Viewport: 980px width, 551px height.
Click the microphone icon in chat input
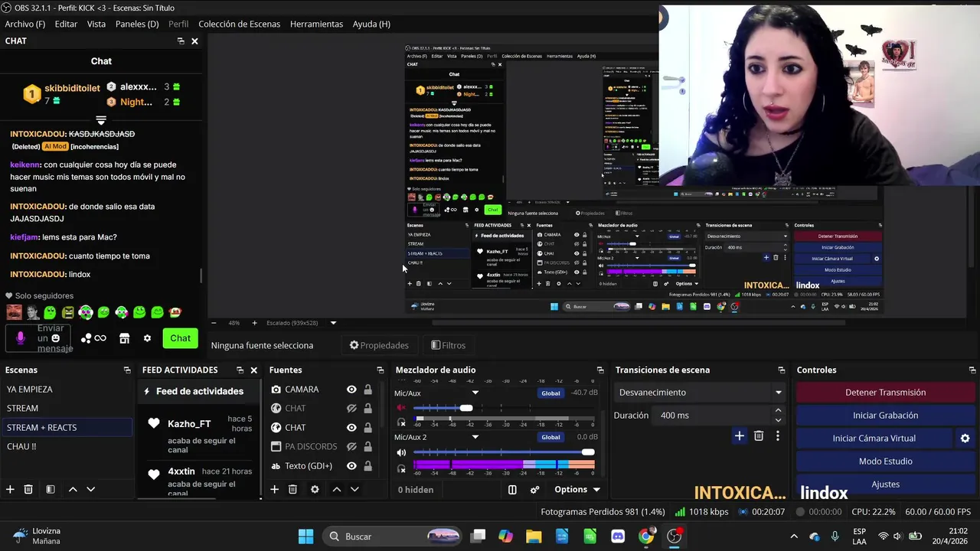click(21, 338)
